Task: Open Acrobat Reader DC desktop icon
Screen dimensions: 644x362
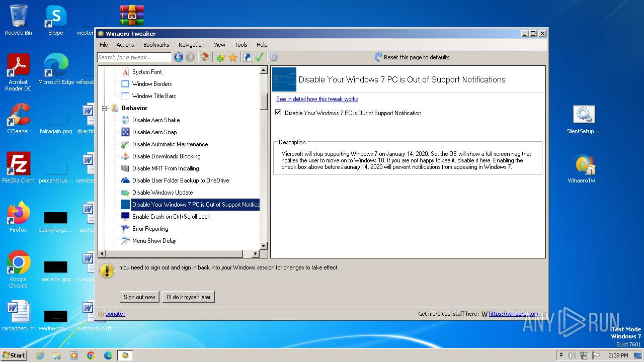Action: click(18, 72)
